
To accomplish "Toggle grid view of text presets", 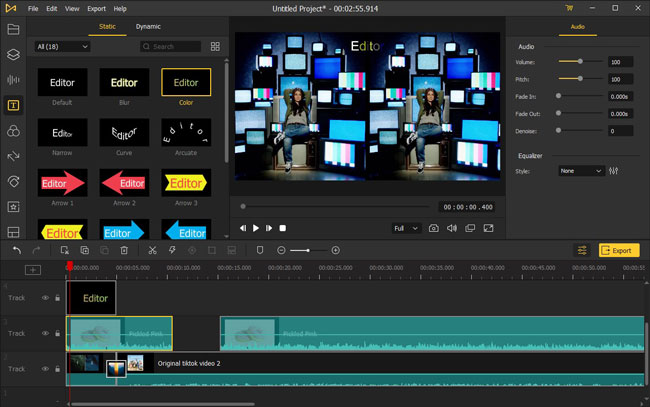I will 215,46.
